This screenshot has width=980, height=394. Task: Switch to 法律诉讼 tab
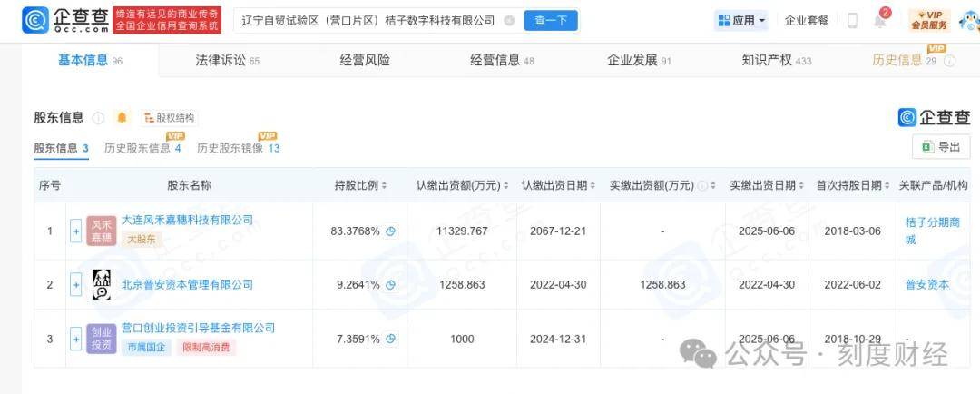228,61
